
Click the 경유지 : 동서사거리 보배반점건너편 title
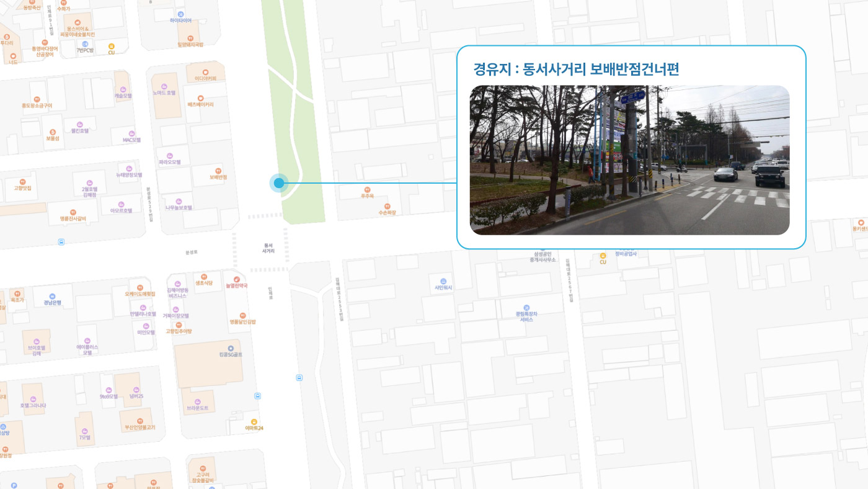[577, 70]
